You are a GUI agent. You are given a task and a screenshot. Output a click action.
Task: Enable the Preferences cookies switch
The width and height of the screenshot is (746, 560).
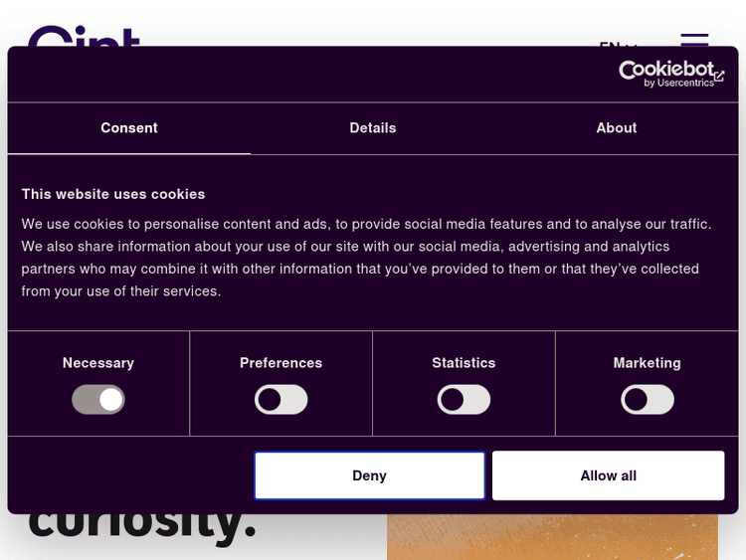pos(281,400)
